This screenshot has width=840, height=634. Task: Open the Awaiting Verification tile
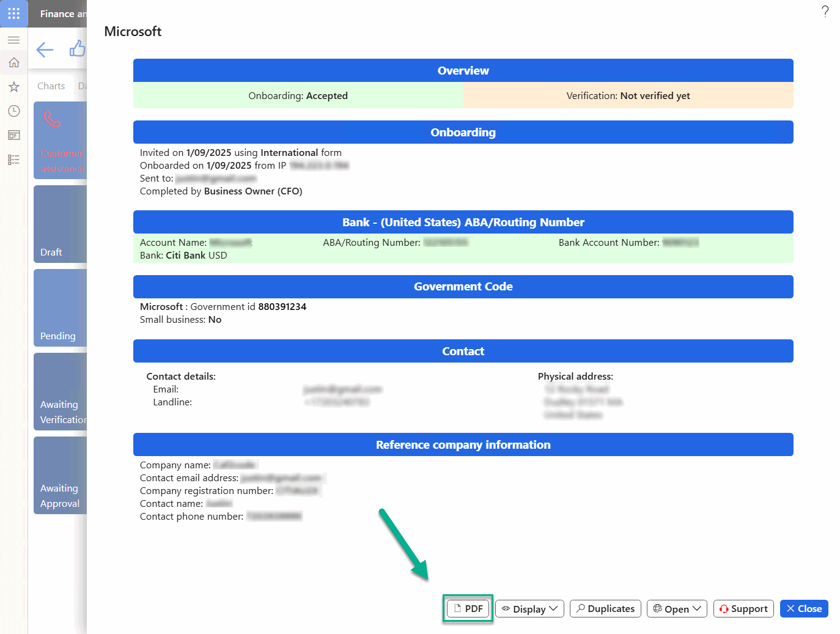click(60, 392)
